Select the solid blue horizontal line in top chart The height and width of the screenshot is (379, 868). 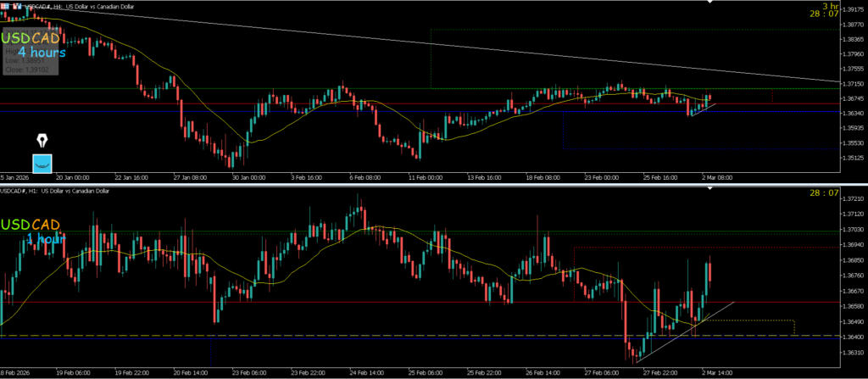[x=339, y=111]
